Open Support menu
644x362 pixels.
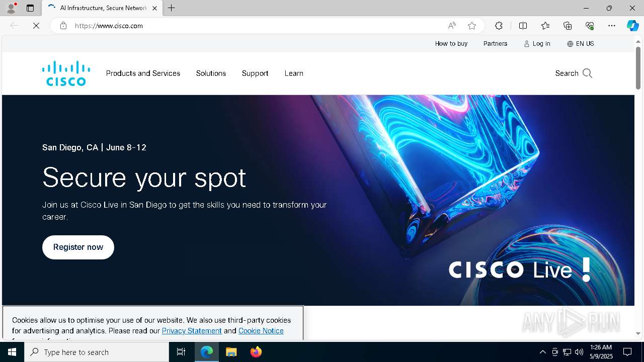coord(255,73)
